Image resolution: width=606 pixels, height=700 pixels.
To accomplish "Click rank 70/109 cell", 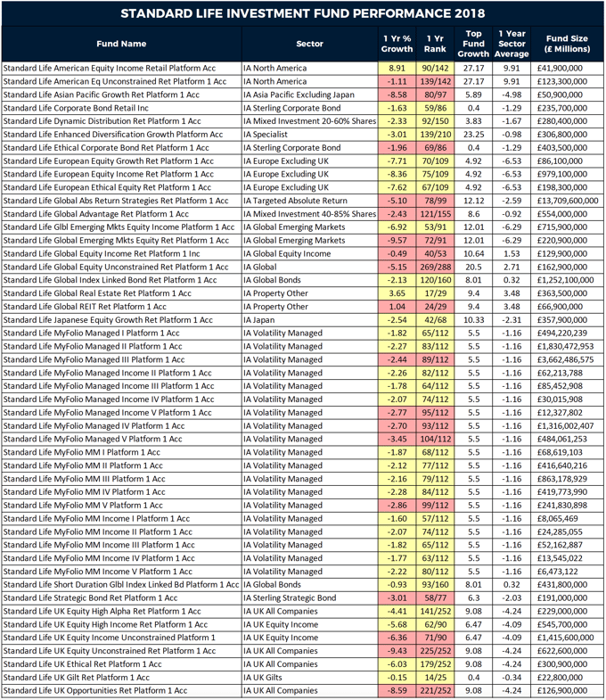I will coord(435,161).
